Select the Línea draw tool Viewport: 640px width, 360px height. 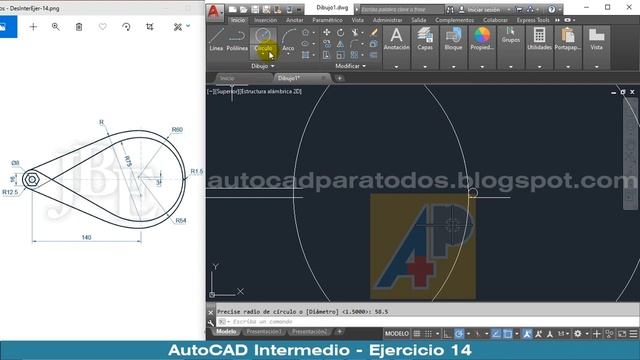coord(216,40)
